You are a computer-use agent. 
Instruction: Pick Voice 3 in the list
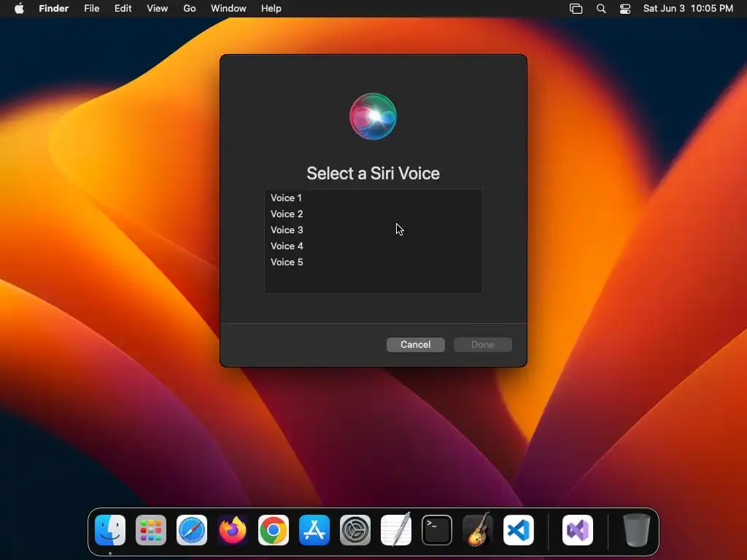[x=373, y=230]
